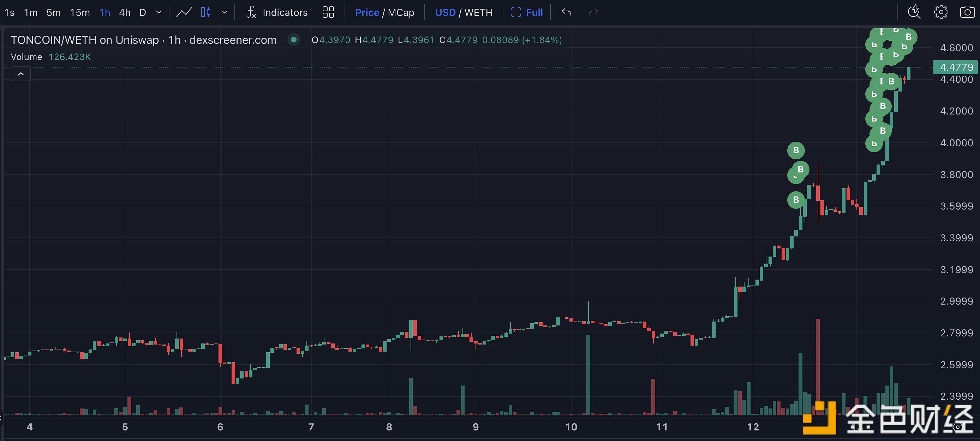Click the lone buy marker just below the 4.0000 level
The width and height of the screenshot is (980, 441).
coord(796,151)
